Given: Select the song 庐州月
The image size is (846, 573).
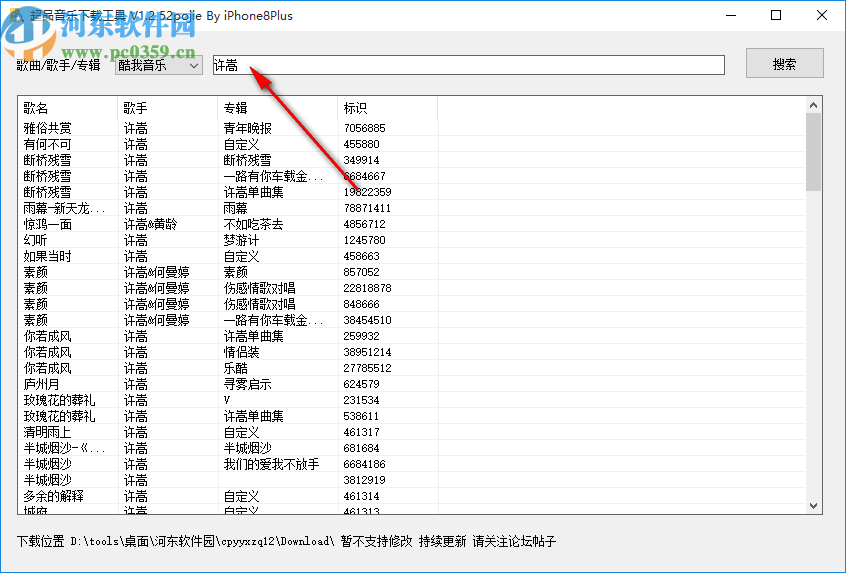Looking at the screenshot, I should [42, 384].
